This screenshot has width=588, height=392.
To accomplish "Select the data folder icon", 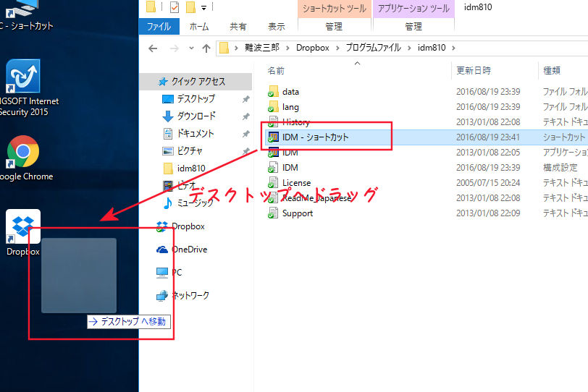I will point(273,92).
